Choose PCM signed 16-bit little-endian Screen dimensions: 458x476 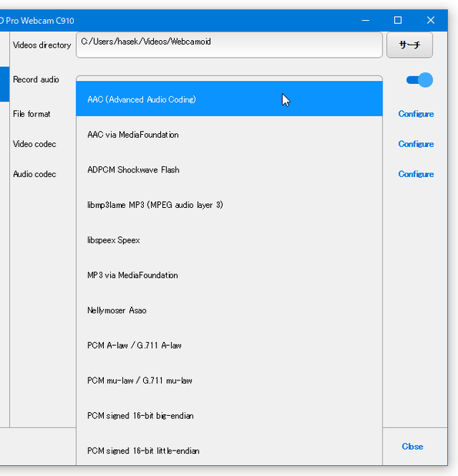click(x=229, y=450)
